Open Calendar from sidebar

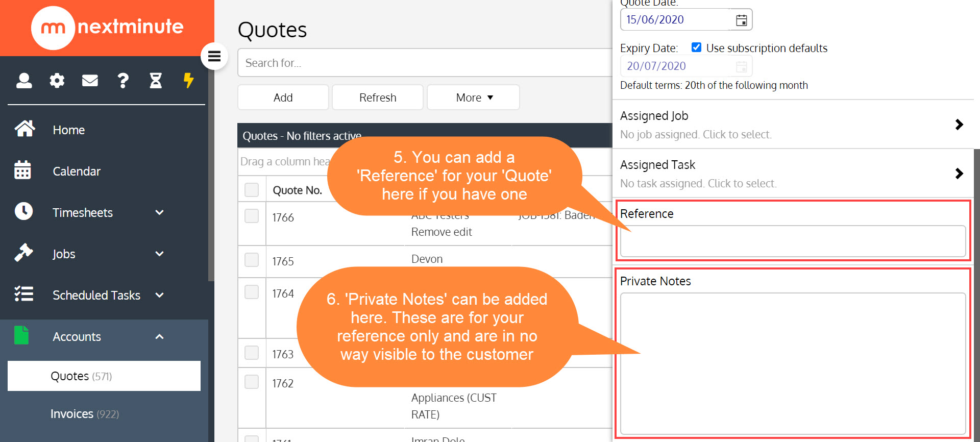click(77, 171)
